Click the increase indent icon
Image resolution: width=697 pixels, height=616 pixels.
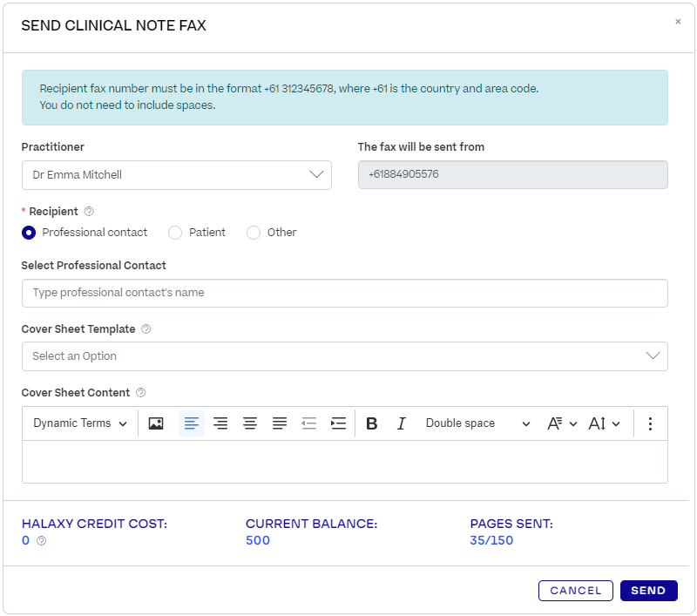(x=338, y=423)
